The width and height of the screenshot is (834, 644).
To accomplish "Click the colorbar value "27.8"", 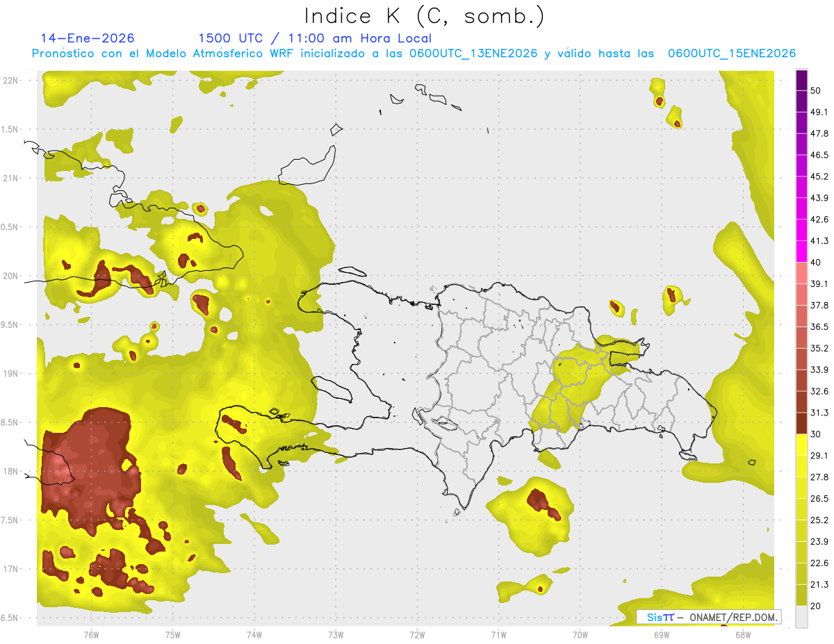I will (x=819, y=477).
